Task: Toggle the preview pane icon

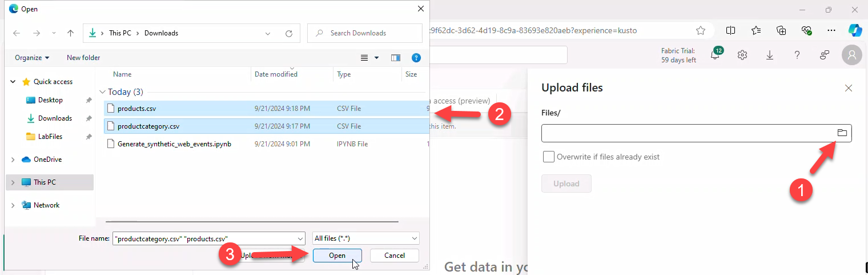Action: [396, 58]
